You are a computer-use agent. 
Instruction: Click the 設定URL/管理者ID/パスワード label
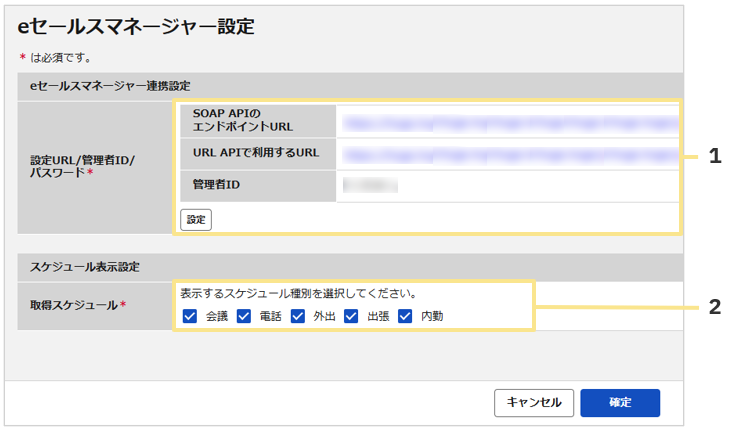83,167
